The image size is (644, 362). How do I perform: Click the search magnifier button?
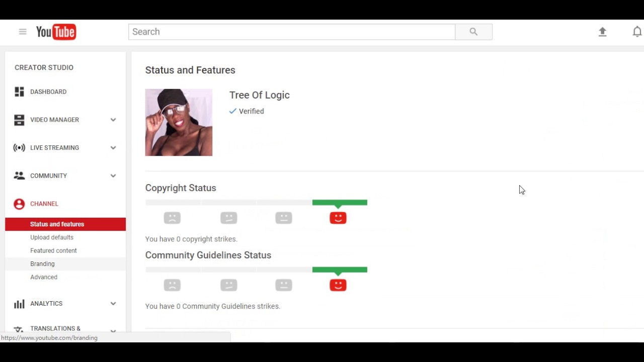click(473, 32)
